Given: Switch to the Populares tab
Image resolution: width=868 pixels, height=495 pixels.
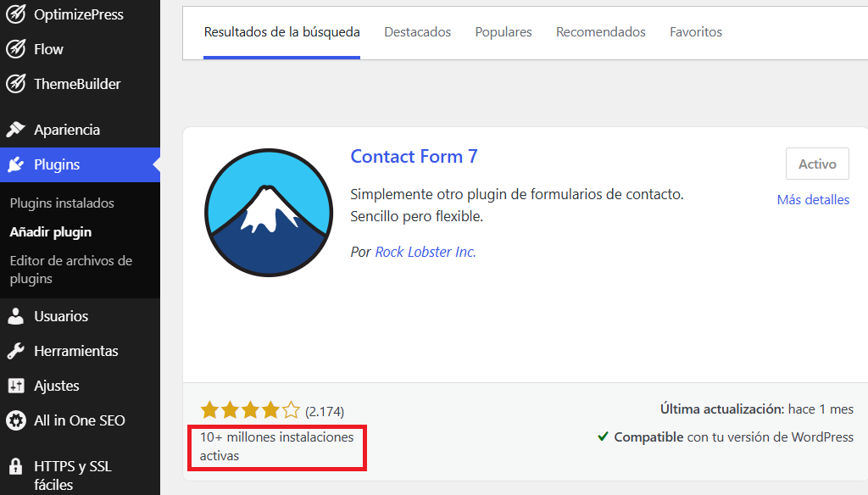Looking at the screenshot, I should [504, 32].
